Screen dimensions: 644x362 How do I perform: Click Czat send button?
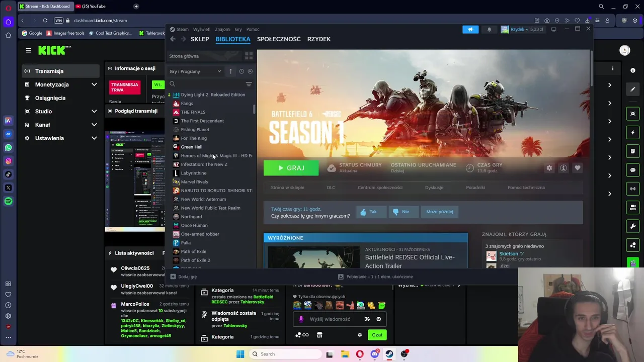pos(377,335)
